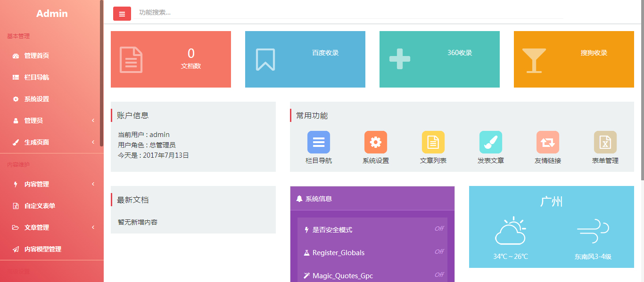Open 表单管理 spreadsheet shortcut icon

[605, 142]
